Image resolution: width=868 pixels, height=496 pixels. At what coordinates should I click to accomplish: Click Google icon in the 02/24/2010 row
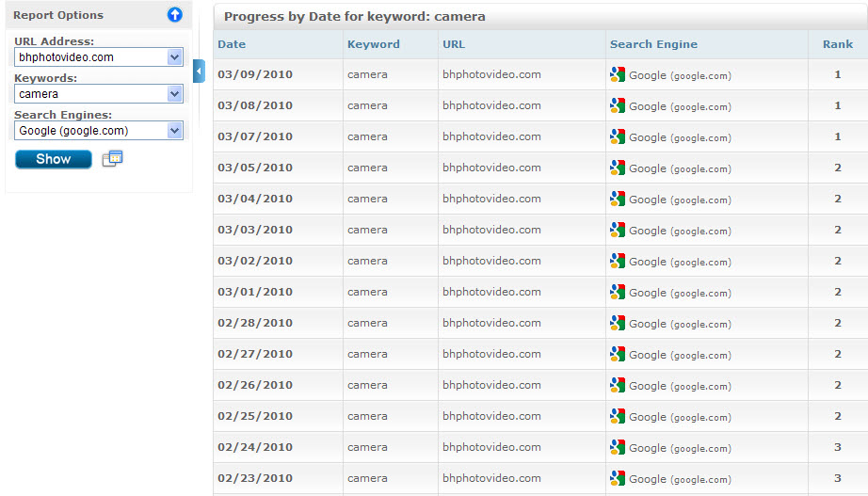[618, 447]
